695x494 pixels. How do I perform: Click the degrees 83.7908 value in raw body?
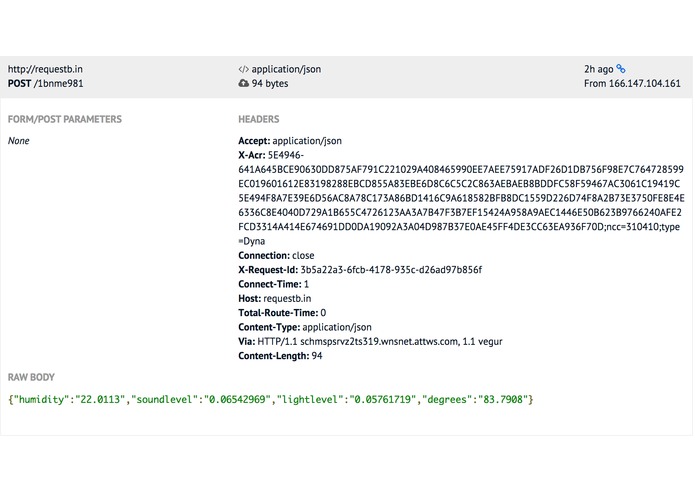coord(503,400)
